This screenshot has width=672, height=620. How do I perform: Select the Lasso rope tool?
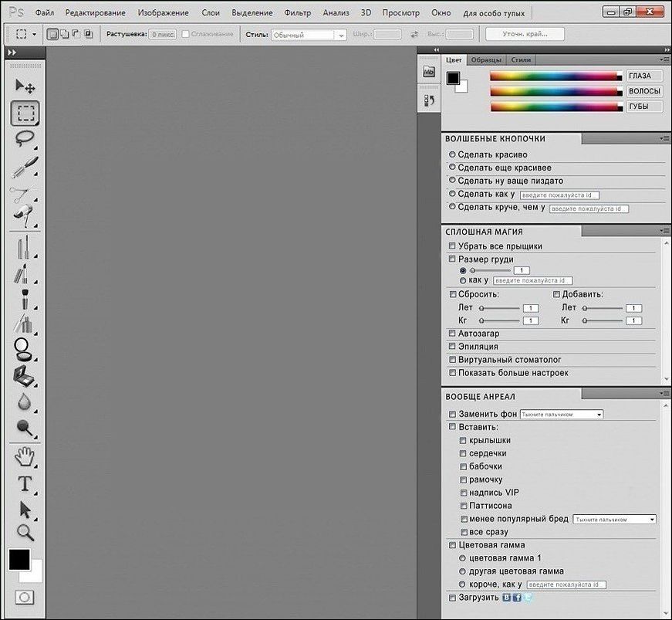[25, 138]
